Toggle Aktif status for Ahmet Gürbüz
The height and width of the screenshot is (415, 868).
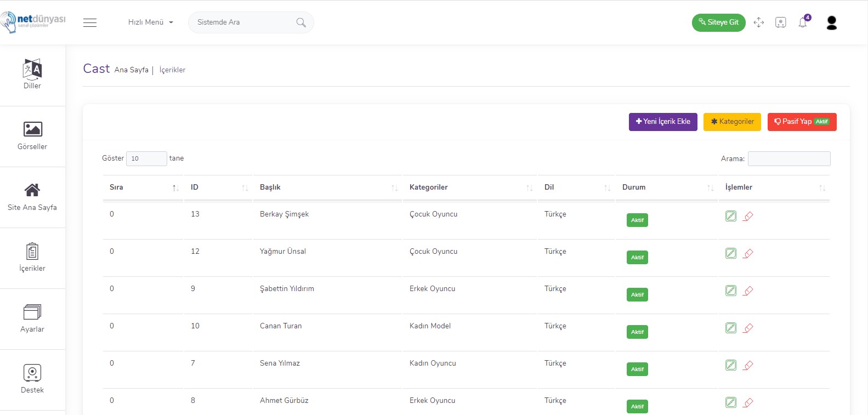(637, 406)
